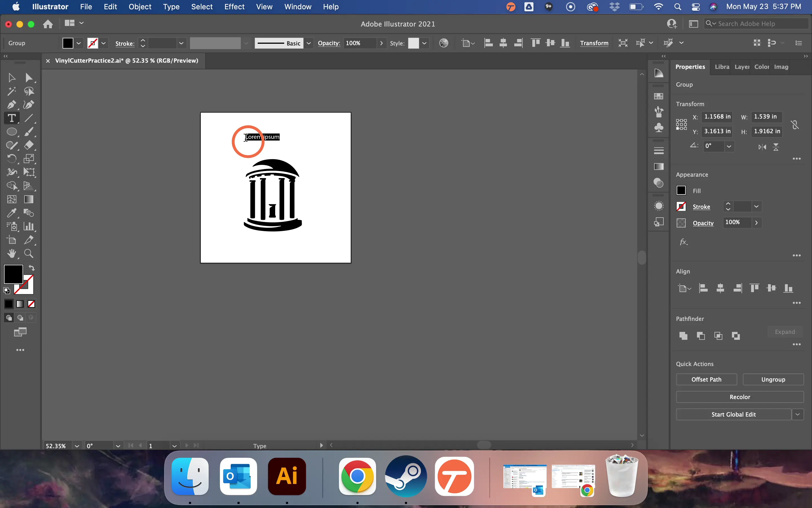
Task: Open the Style dropdown in control bar
Action: pyautogui.click(x=424, y=43)
